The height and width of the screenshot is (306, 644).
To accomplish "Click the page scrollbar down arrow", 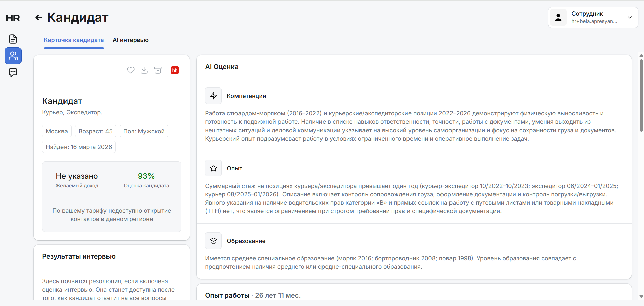I will pyautogui.click(x=641, y=297).
